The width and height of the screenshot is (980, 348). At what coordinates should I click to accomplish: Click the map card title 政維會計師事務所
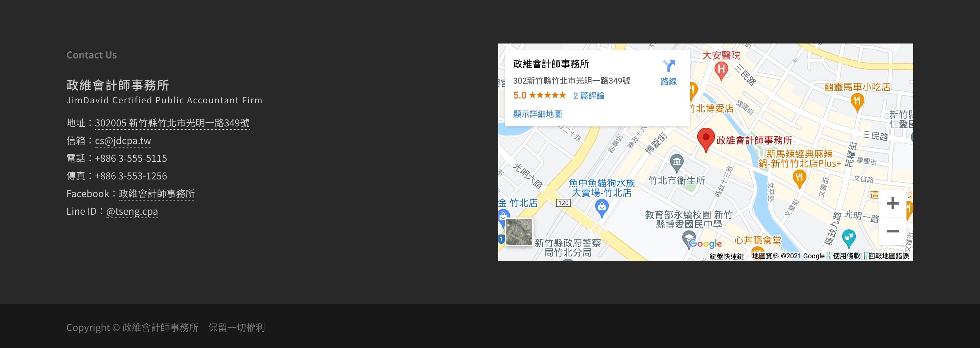pyautogui.click(x=551, y=64)
